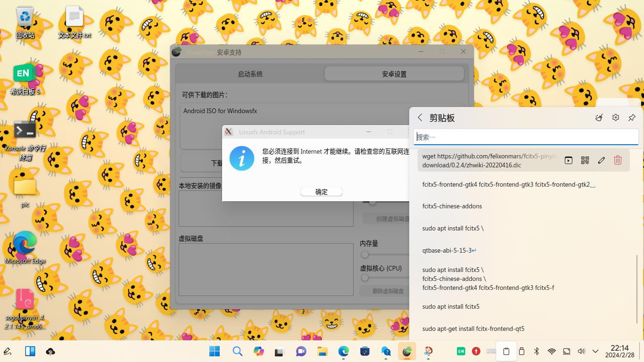Open Wi-Fi network tray icon
This screenshot has width=644, height=362.
[x=552, y=351]
